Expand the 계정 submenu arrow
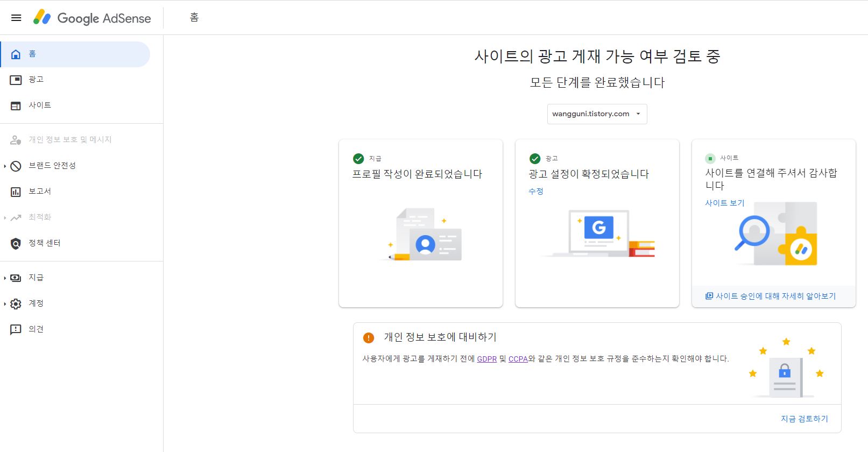Screen dimensions: 868x452 pyautogui.click(x=5, y=304)
